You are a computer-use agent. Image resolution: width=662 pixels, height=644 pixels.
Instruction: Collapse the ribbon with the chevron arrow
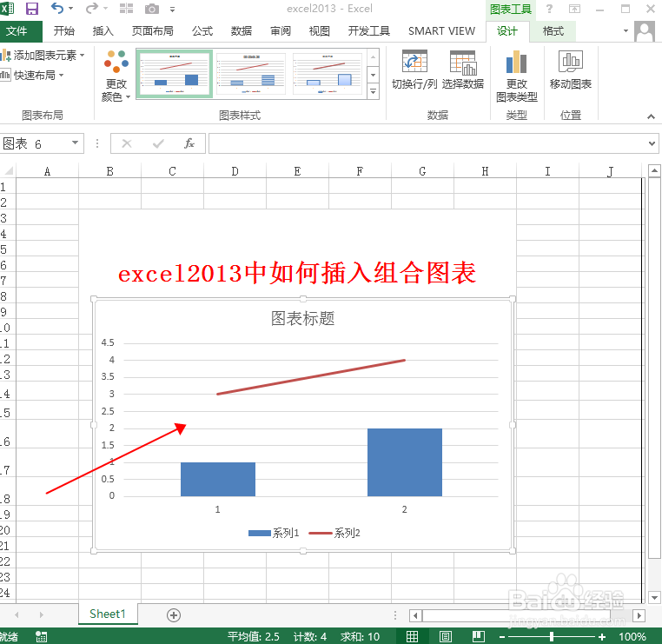point(651,116)
